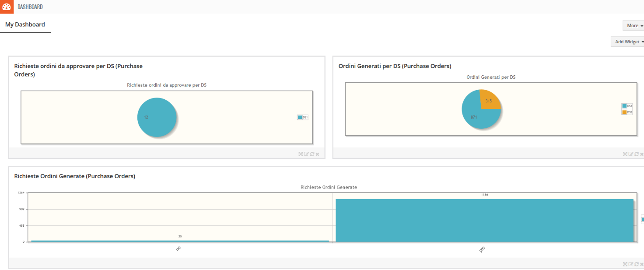Click the orange 315 pie slice
Viewport: 644px width, 270px height.
coord(489,100)
